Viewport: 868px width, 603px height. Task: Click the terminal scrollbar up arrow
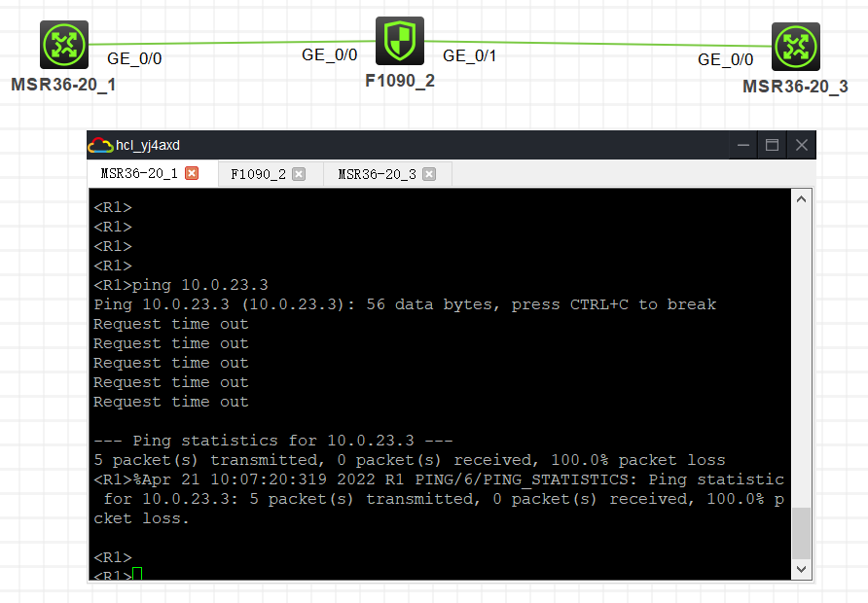(801, 198)
